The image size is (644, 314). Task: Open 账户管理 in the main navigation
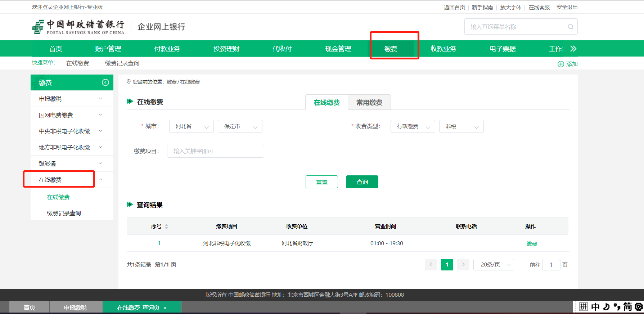click(108, 49)
